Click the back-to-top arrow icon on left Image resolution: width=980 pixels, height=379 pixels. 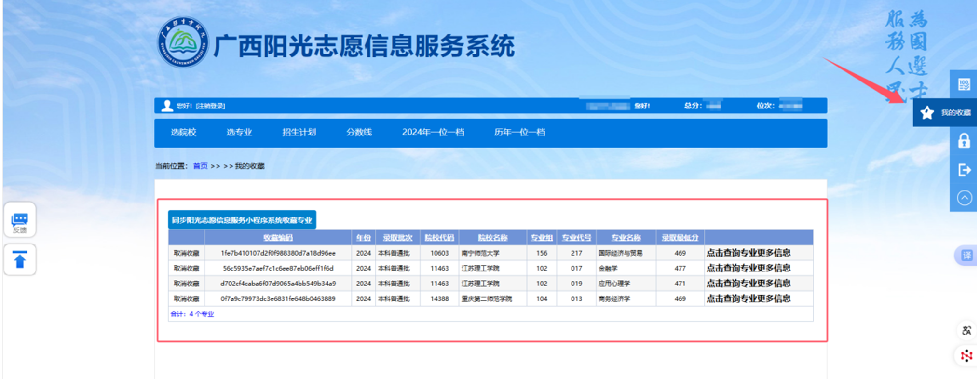[x=20, y=260]
